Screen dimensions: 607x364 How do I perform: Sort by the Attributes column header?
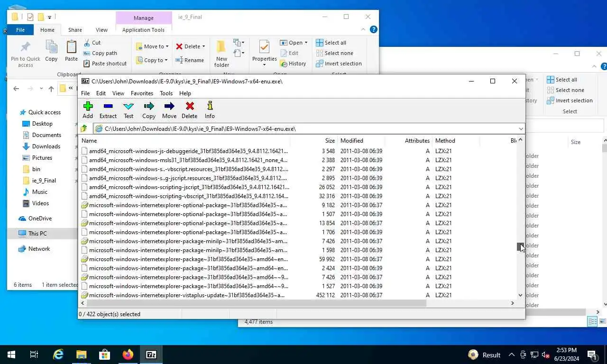pyautogui.click(x=408, y=141)
